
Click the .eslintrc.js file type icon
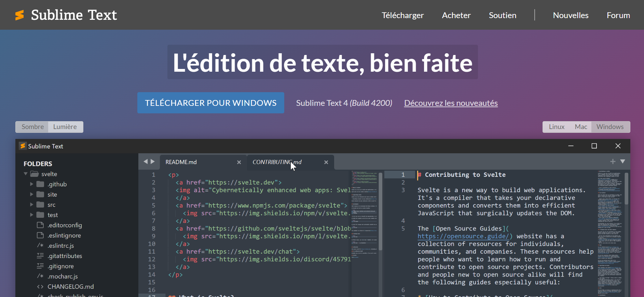point(40,245)
